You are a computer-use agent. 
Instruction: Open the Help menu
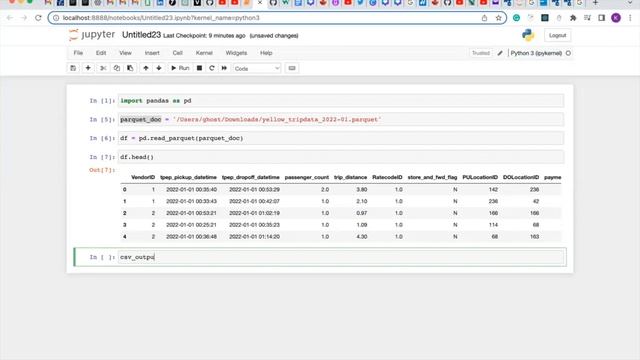[266, 53]
